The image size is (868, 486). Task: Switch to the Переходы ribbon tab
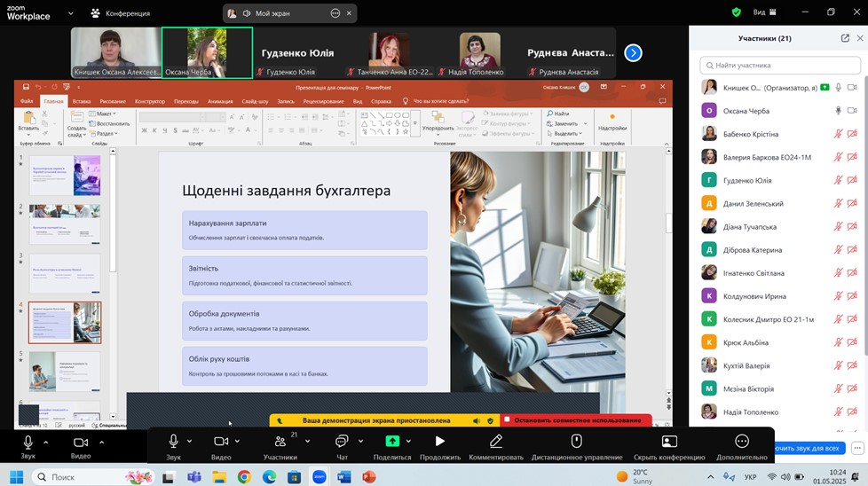pos(186,101)
